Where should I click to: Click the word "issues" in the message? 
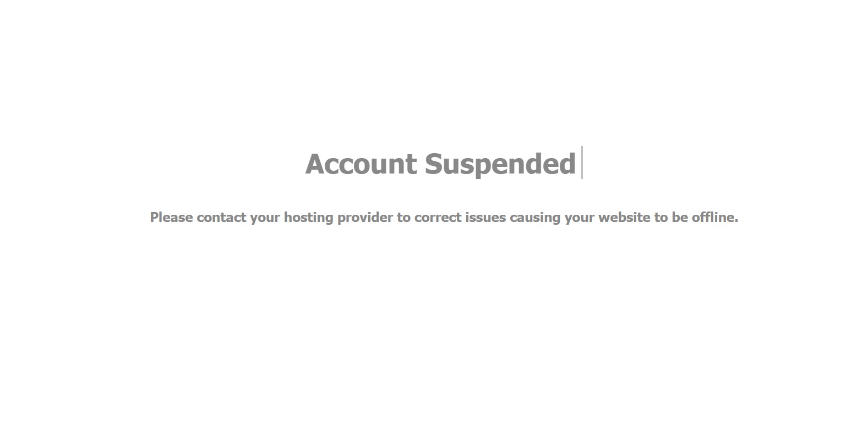[x=485, y=217]
